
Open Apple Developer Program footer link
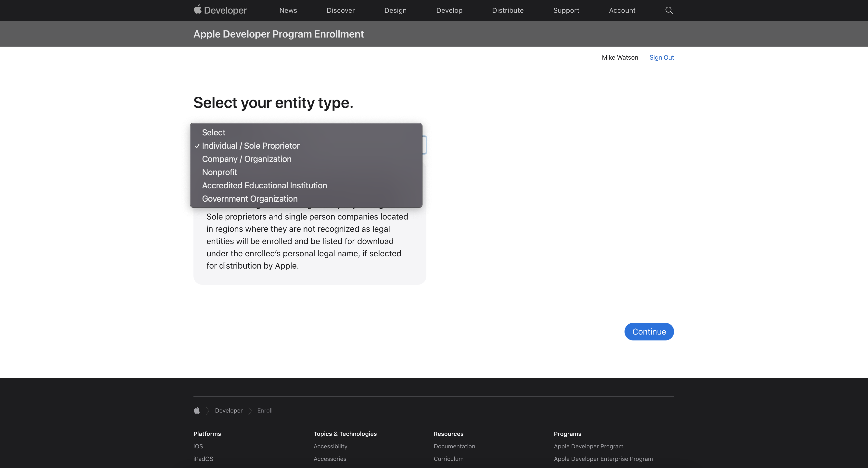[x=588, y=446]
